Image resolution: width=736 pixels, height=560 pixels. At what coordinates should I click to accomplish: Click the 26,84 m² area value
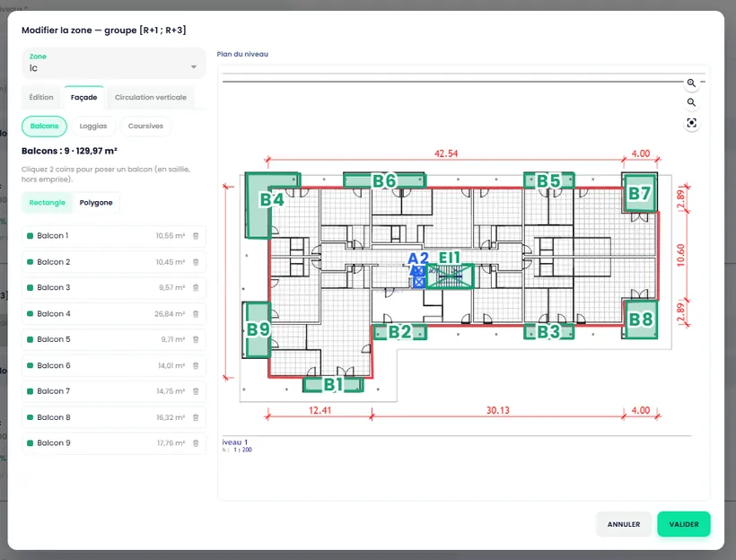(170, 313)
